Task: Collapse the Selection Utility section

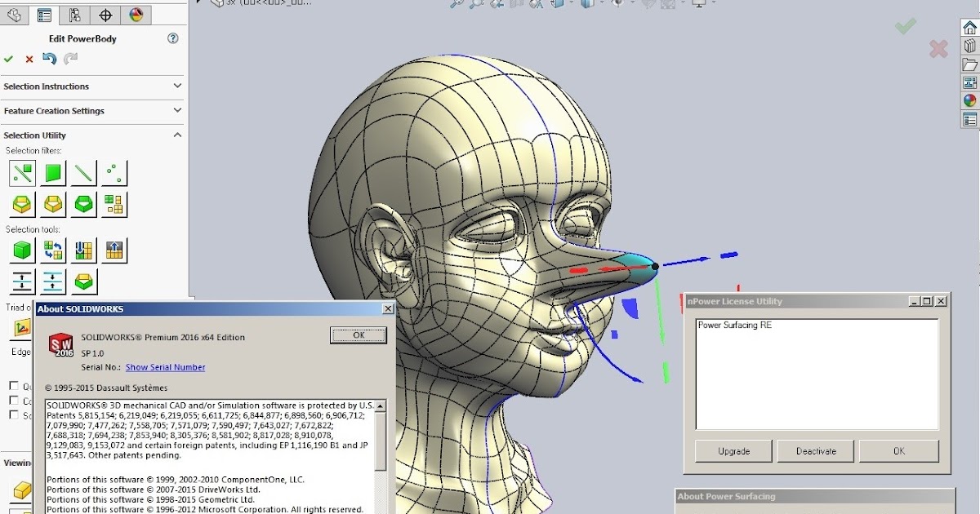Action: [x=177, y=135]
